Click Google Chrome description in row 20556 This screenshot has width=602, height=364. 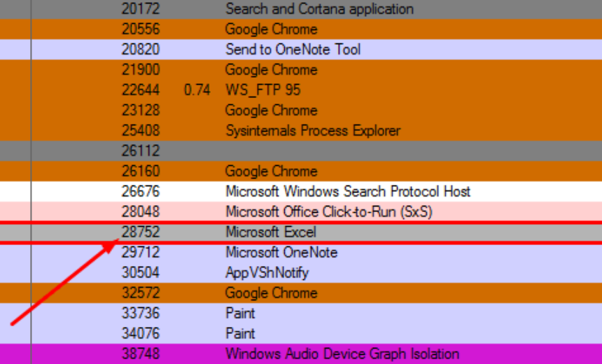[271, 29]
